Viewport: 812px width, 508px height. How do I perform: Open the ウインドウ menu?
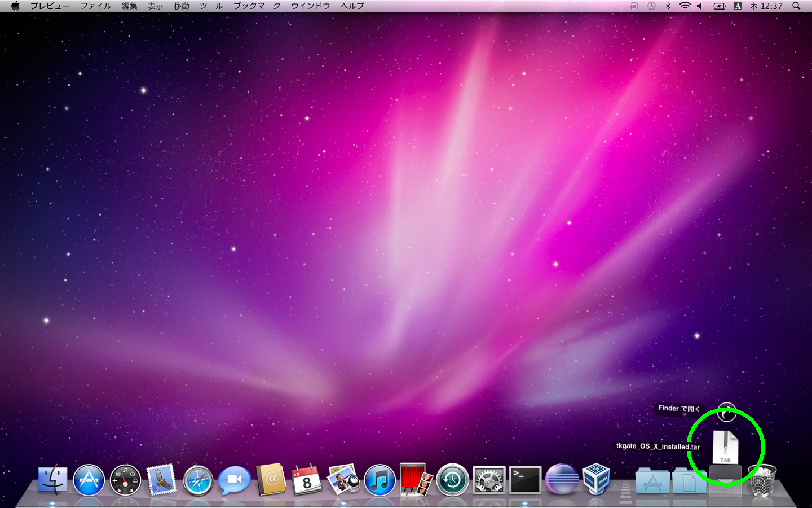click(310, 6)
